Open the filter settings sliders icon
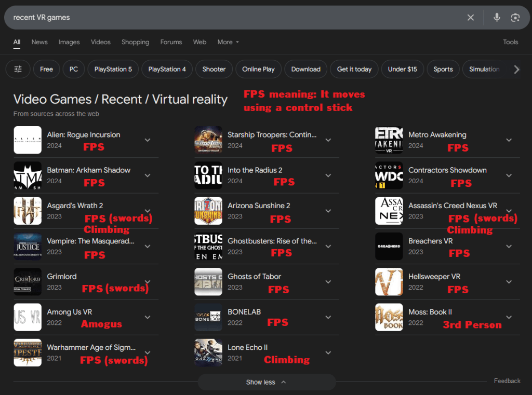Image resolution: width=532 pixels, height=395 pixels. click(18, 69)
